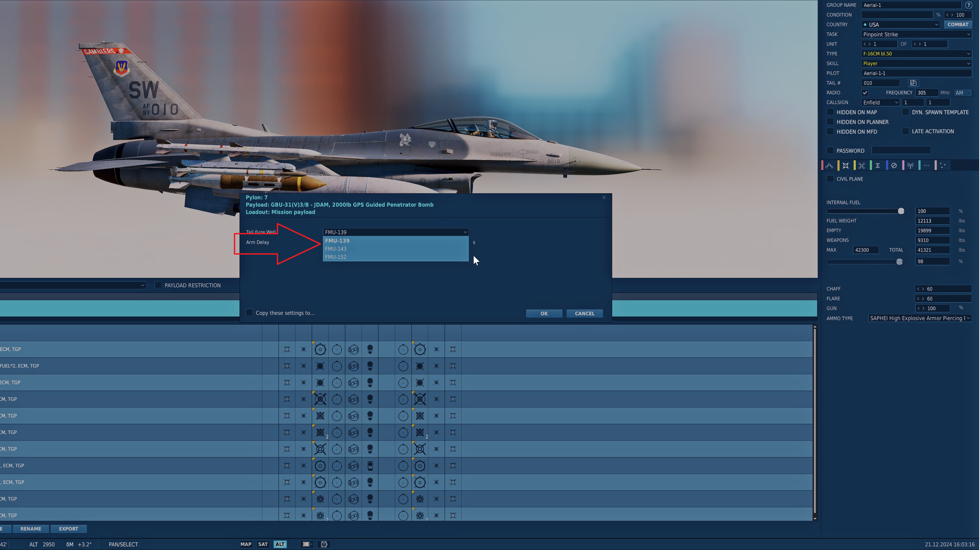Click the centerline double-ring icon in FUEL*2, ECM, TGP row
The width and height of the screenshot is (980, 550).
click(353, 366)
